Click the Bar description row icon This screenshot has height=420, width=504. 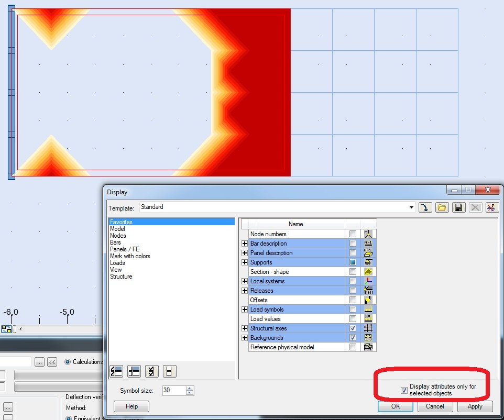pyautogui.click(x=368, y=244)
